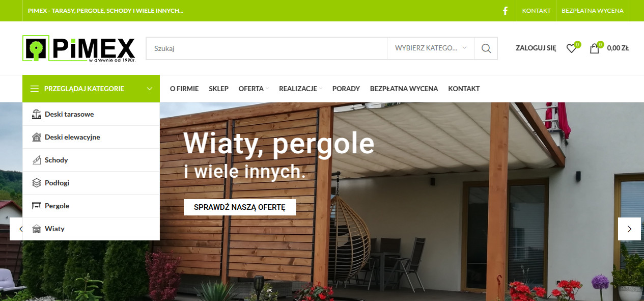Open the Porady menu item
This screenshot has width=644, height=301.
coord(346,89)
